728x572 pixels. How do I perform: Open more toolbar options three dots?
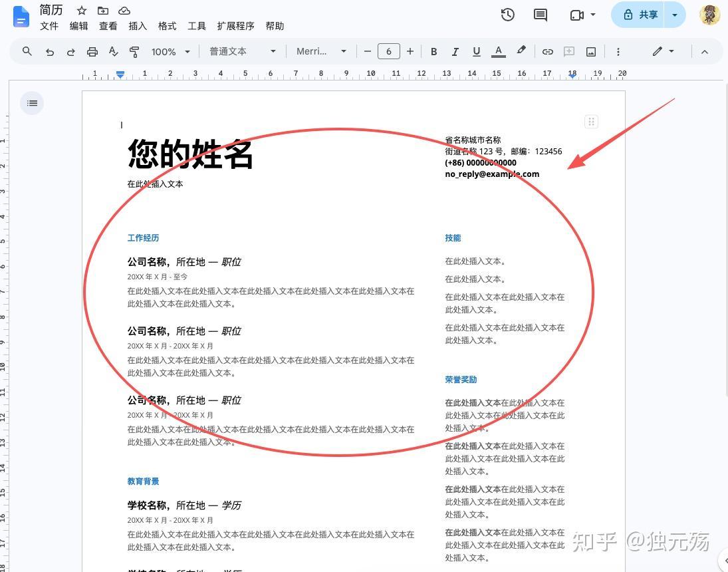coord(618,52)
